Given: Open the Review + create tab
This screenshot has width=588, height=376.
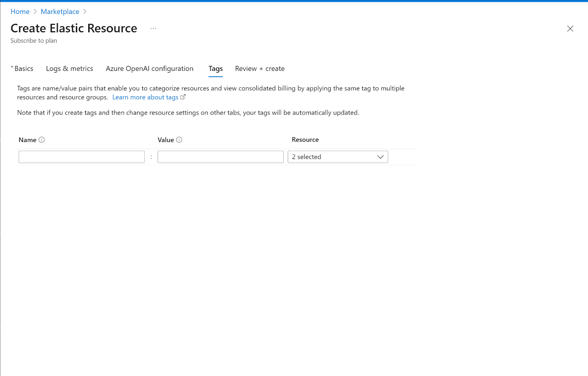Looking at the screenshot, I should 259,68.
